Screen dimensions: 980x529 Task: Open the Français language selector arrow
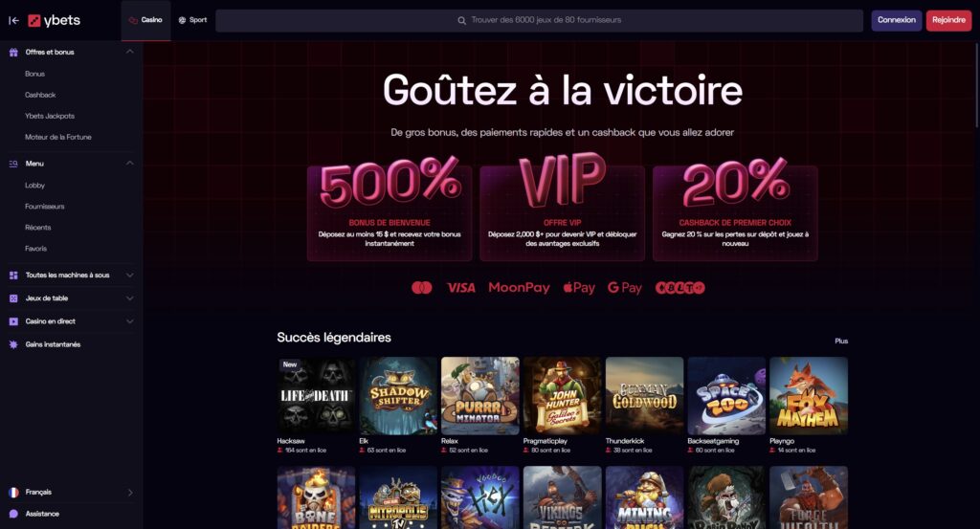[130, 492]
